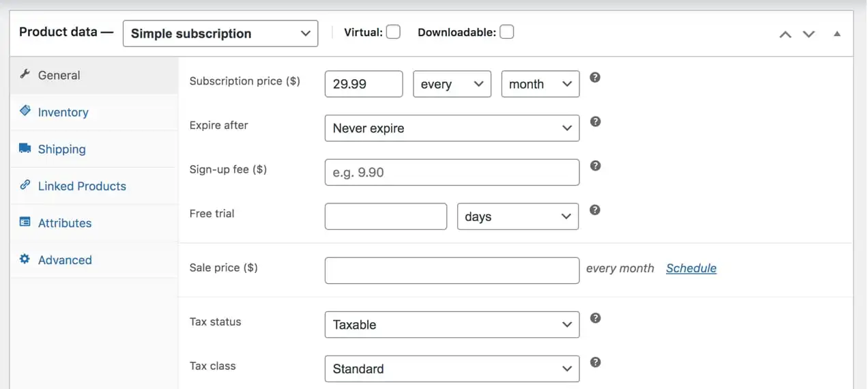Image resolution: width=868 pixels, height=389 pixels.
Task: Open the Inventory tab
Action: tap(63, 113)
